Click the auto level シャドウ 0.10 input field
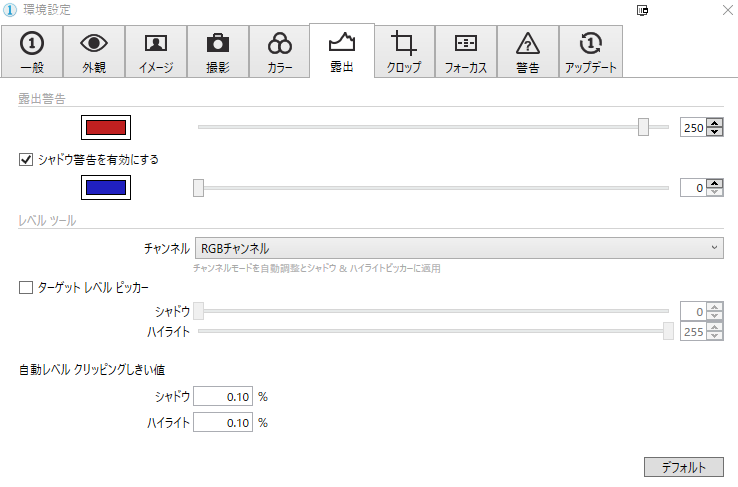The height and width of the screenshot is (487, 738). (223, 396)
